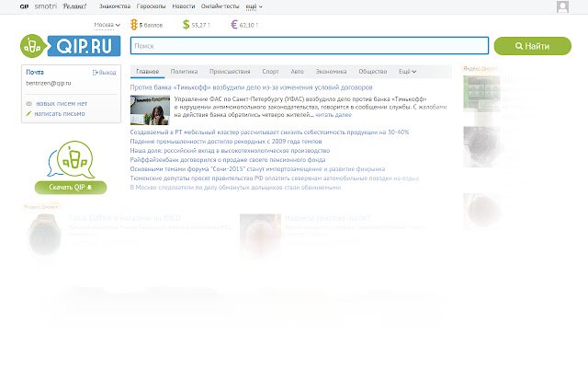This screenshot has height=368, width=588.
Task: Open the Знакомства section
Action: click(x=115, y=6)
